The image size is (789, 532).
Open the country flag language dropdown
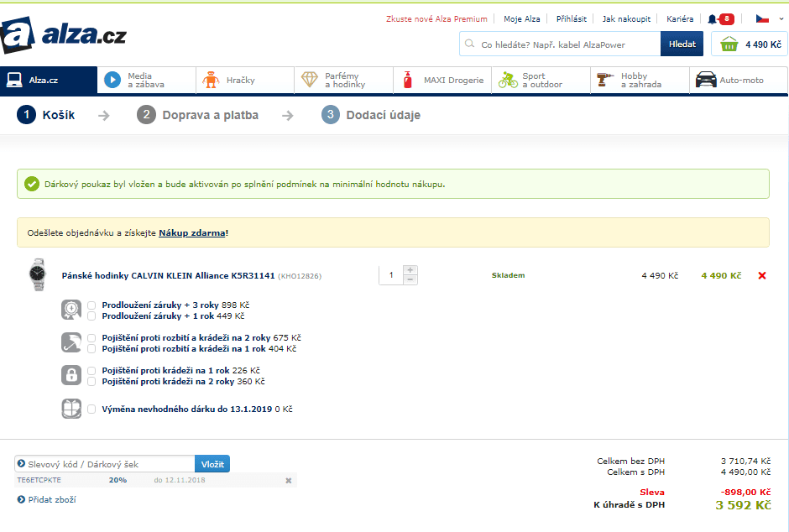[767, 18]
